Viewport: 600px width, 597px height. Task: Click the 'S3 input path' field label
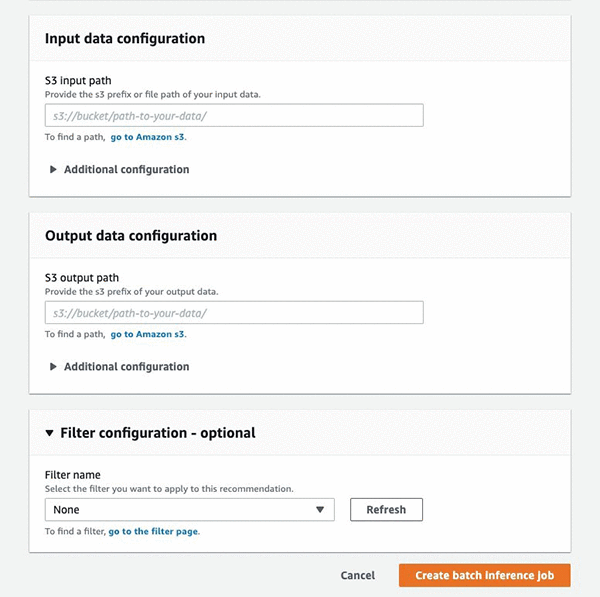tap(79, 81)
